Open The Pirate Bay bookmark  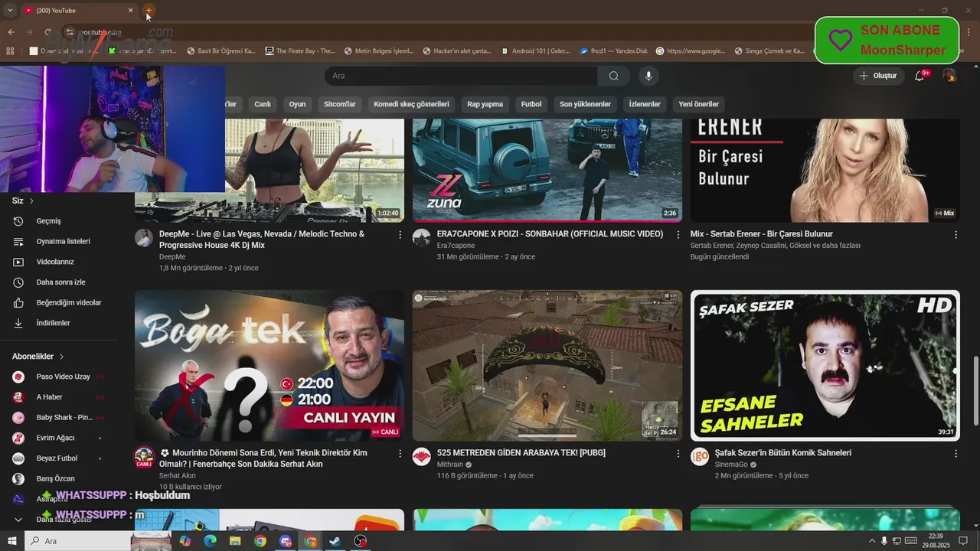point(300,51)
